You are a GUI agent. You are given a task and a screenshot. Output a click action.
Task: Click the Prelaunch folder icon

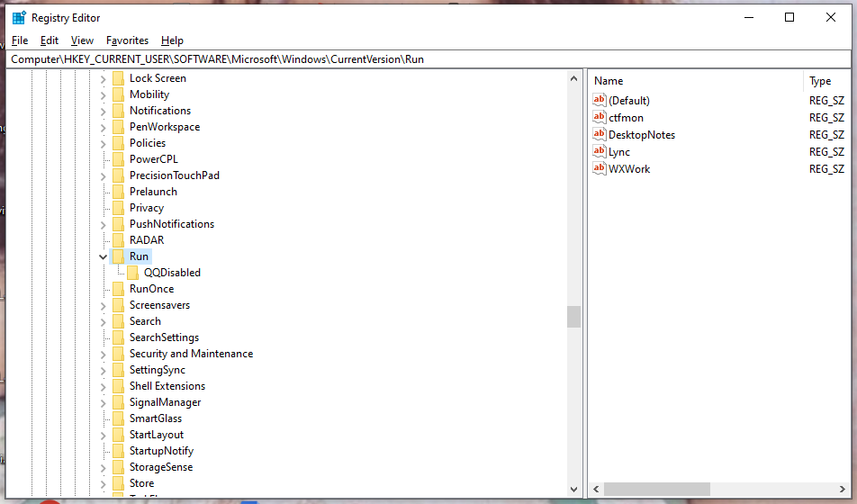(118, 192)
